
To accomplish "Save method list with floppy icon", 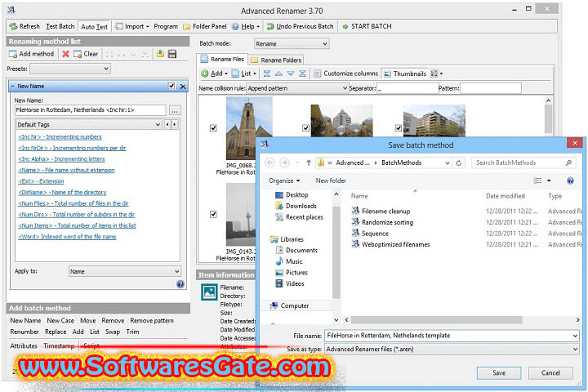I will tap(172, 54).
